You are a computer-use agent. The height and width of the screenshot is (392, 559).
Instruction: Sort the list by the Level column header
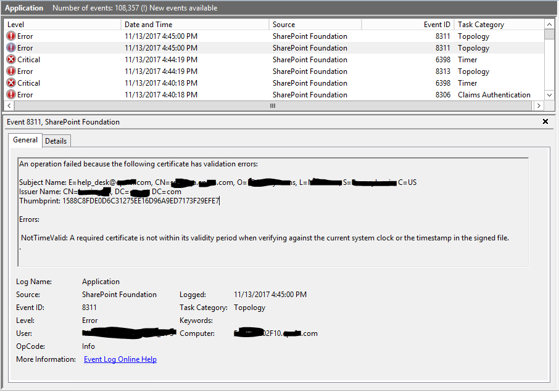[62, 25]
